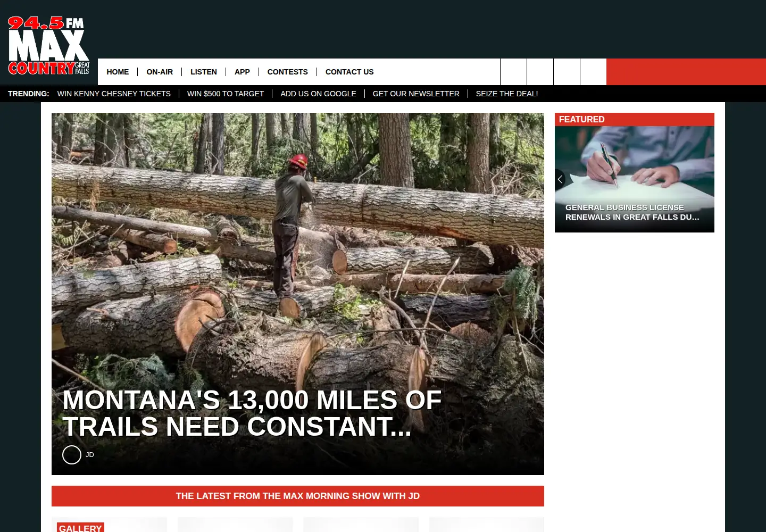Select APP in the navigation bar

242,72
